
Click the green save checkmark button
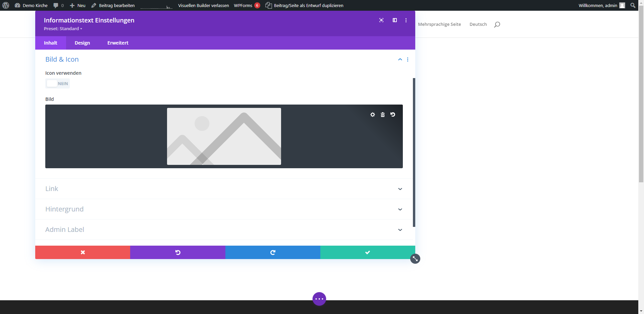pyautogui.click(x=368, y=252)
